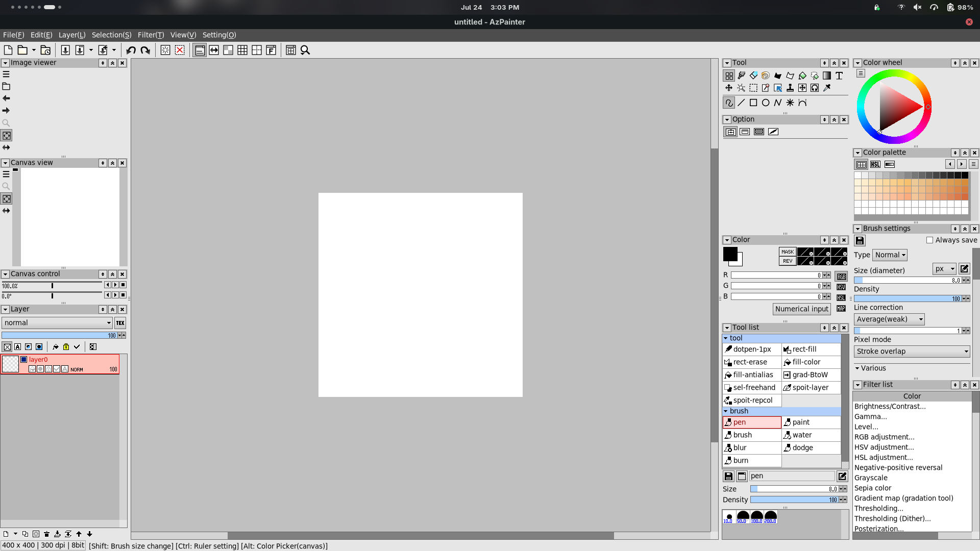The height and width of the screenshot is (551, 980).
Task: Open the Edit(E) menu
Action: click(x=41, y=35)
